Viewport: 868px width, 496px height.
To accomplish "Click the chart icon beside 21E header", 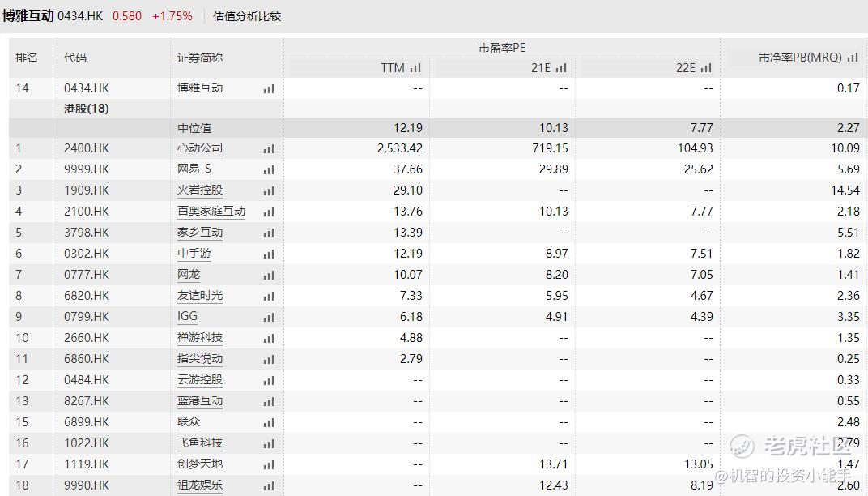I will (561, 67).
